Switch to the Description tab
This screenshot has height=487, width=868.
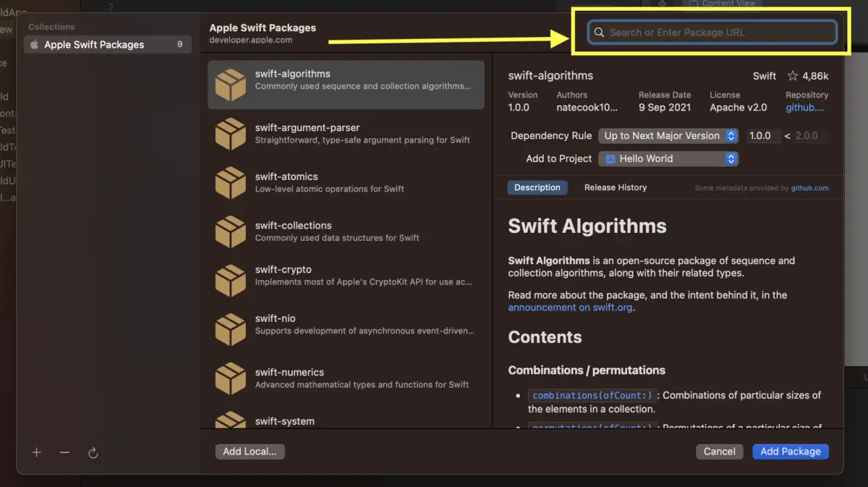(x=537, y=187)
